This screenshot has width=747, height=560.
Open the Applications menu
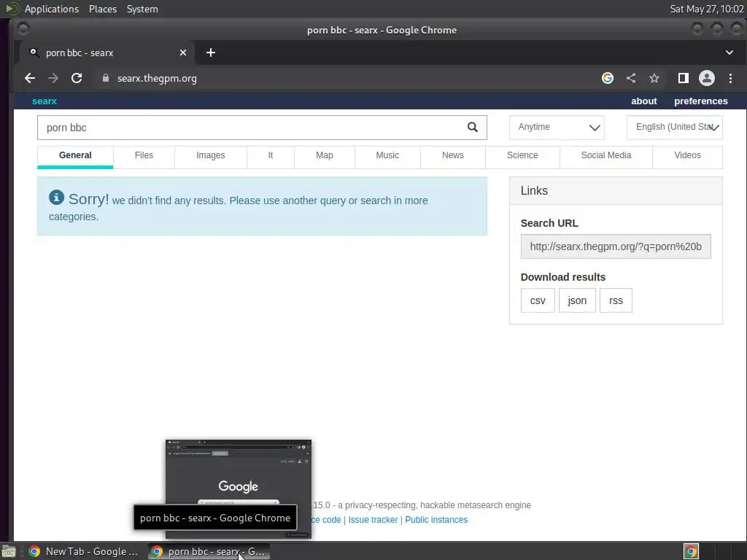[x=52, y=9]
